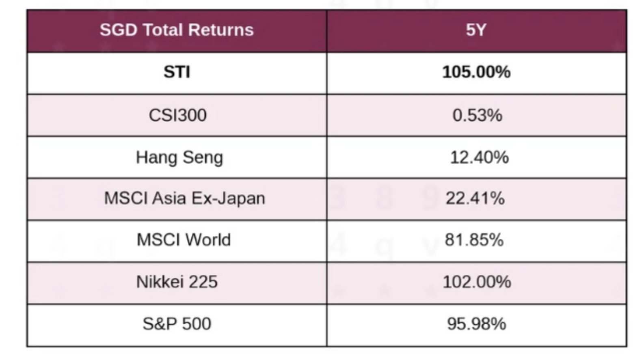Click the 12.40% return value
The height and width of the screenshot is (358, 644).
[479, 157]
